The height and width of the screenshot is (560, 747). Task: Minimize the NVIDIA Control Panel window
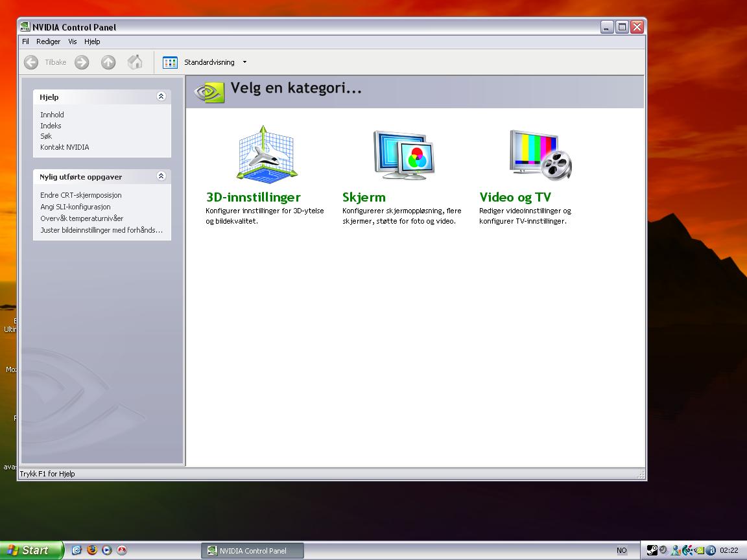click(x=606, y=27)
